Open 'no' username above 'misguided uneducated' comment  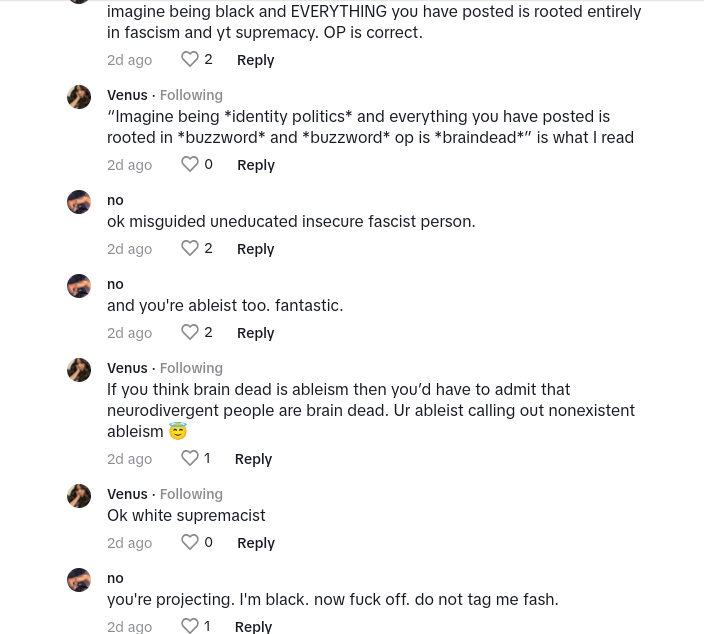116,200
